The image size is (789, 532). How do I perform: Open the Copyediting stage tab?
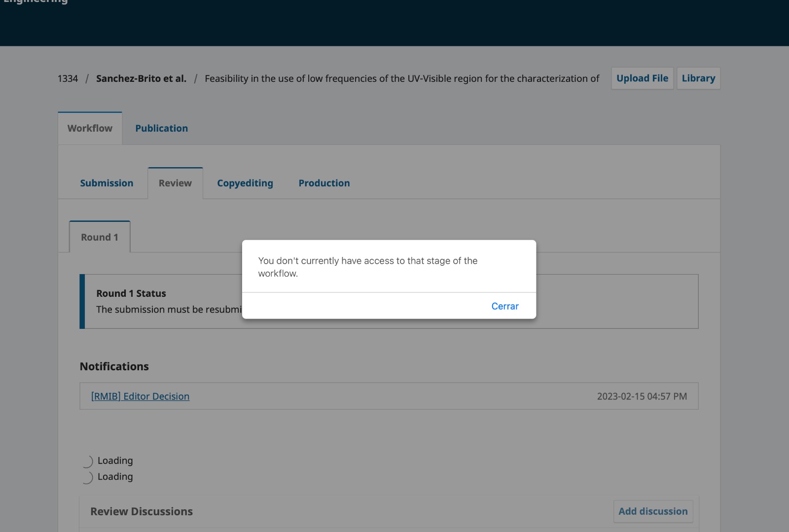245,183
